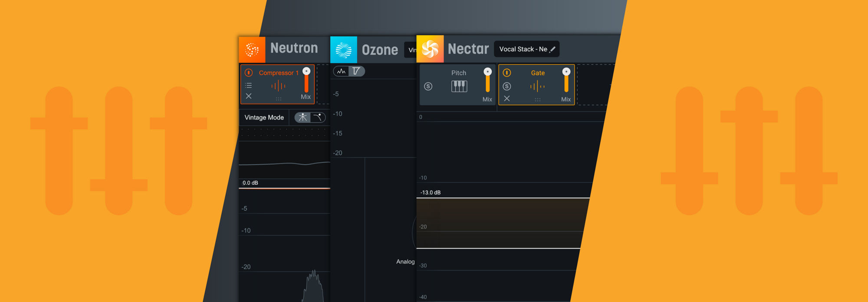Open the Compressor 1 options list

249,86
